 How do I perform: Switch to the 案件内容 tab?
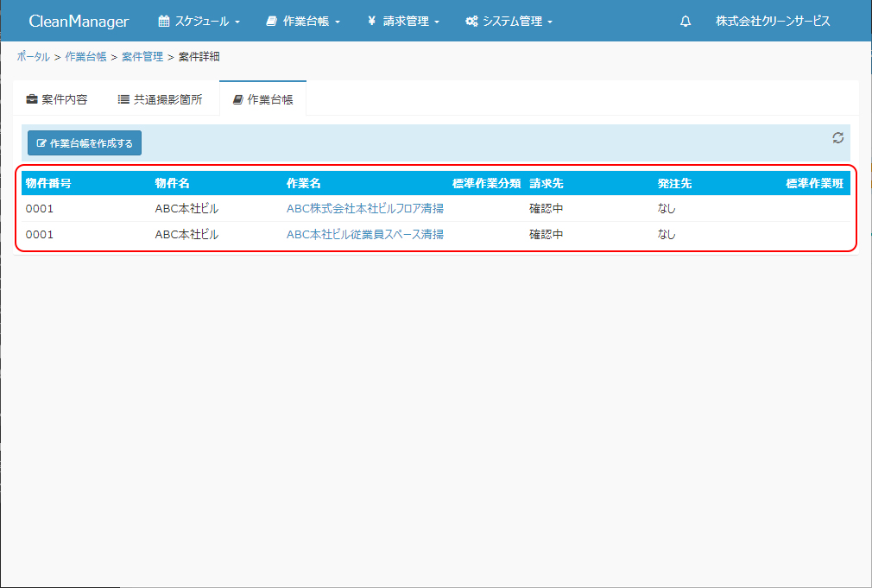(57, 99)
